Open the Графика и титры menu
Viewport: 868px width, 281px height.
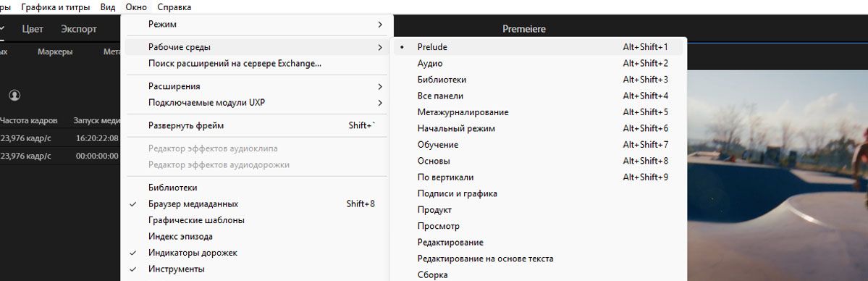(56, 7)
